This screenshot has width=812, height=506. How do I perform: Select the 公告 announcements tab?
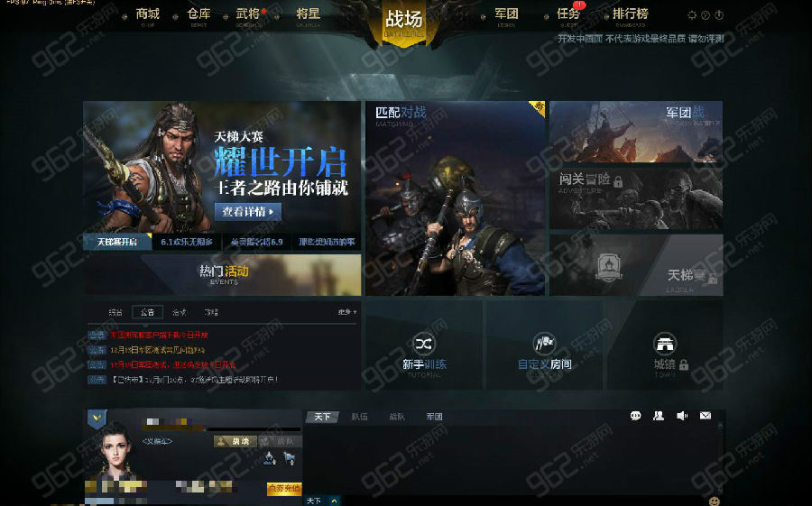tap(148, 312)
